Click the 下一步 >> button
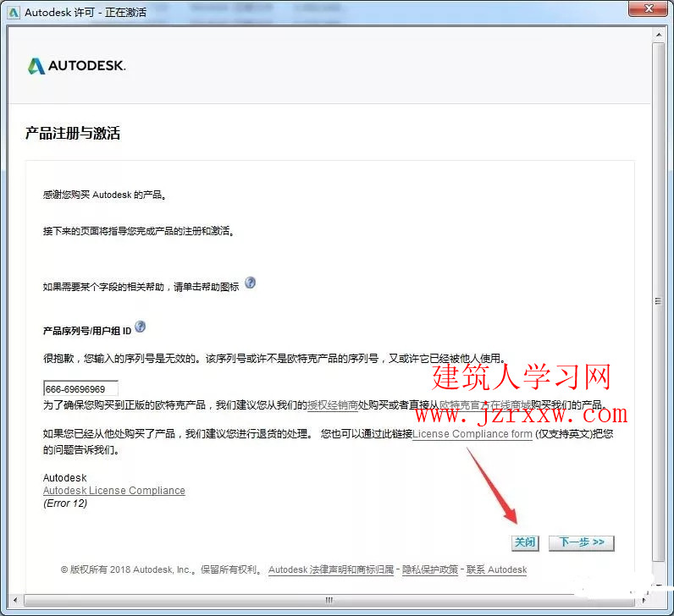The image size is (674, 616). (x=582, y=543)
